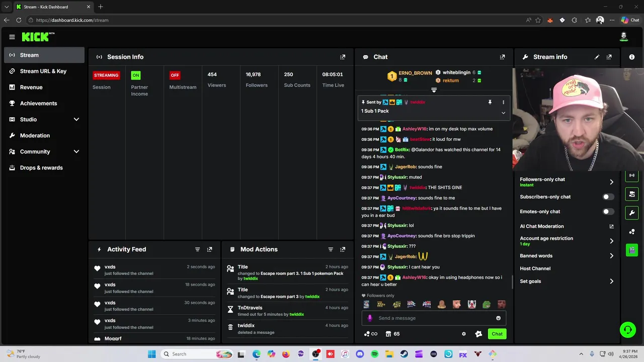Image resolution: width=644 pixels, height=362 pixels.
Task: Filter the Mod Actions list
Action: 331,249
